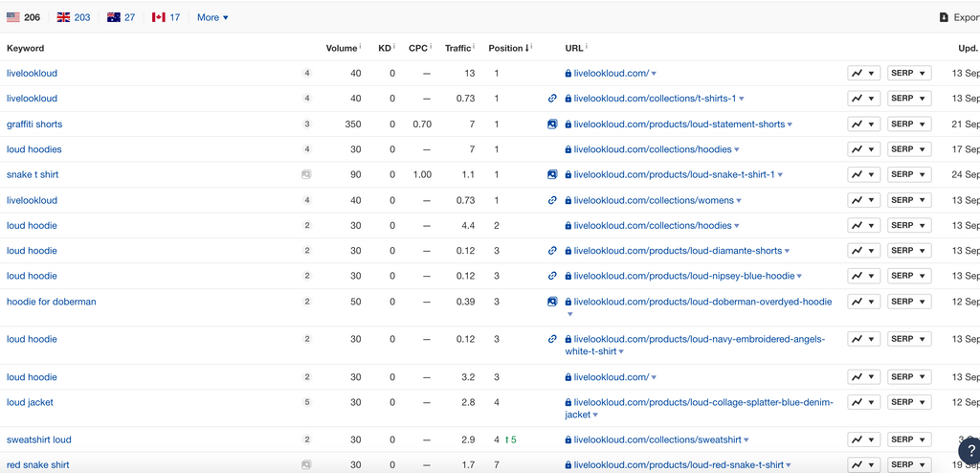
Task: Open snake t shirt keyword link
Action: 33,174
